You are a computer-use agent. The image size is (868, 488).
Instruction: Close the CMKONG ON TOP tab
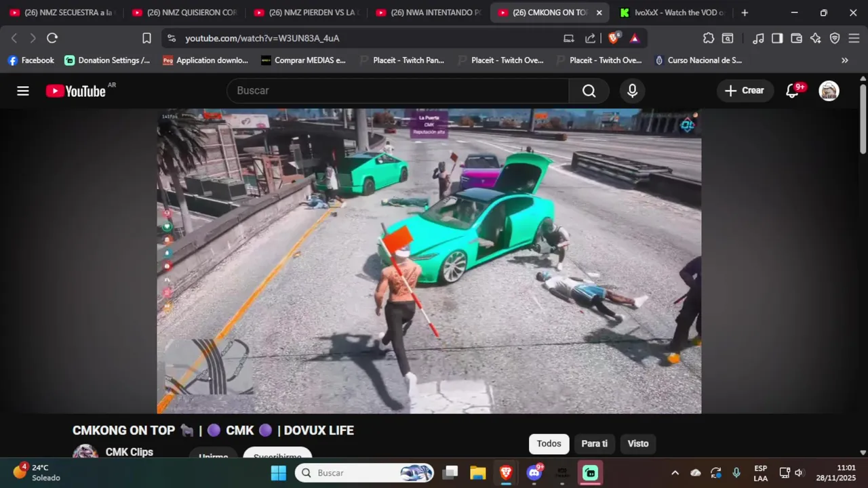(599, 12)
